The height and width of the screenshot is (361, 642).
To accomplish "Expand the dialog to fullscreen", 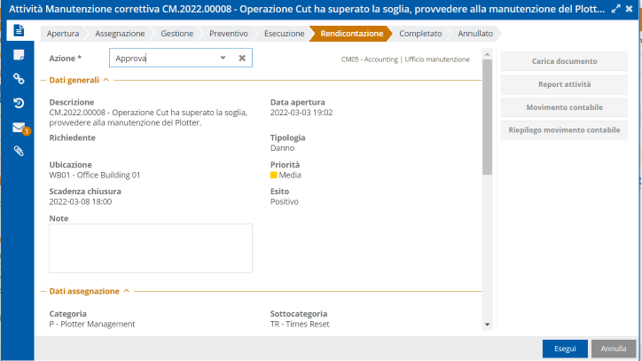I will 615,9.
